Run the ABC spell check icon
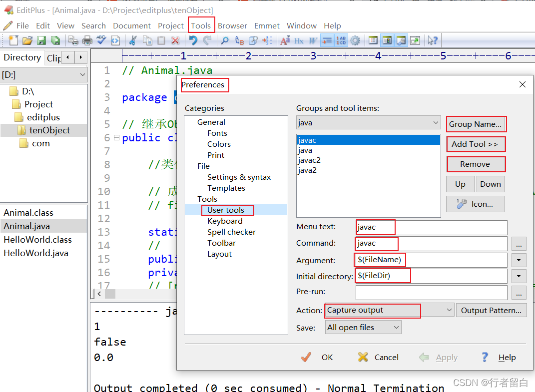 tap(101, 40)
